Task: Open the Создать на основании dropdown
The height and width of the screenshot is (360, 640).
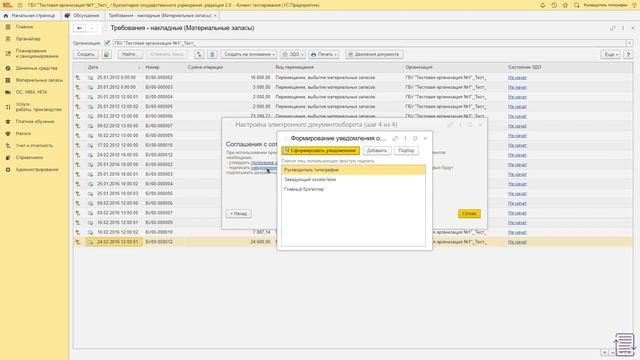Action: (x=249, y=54)
